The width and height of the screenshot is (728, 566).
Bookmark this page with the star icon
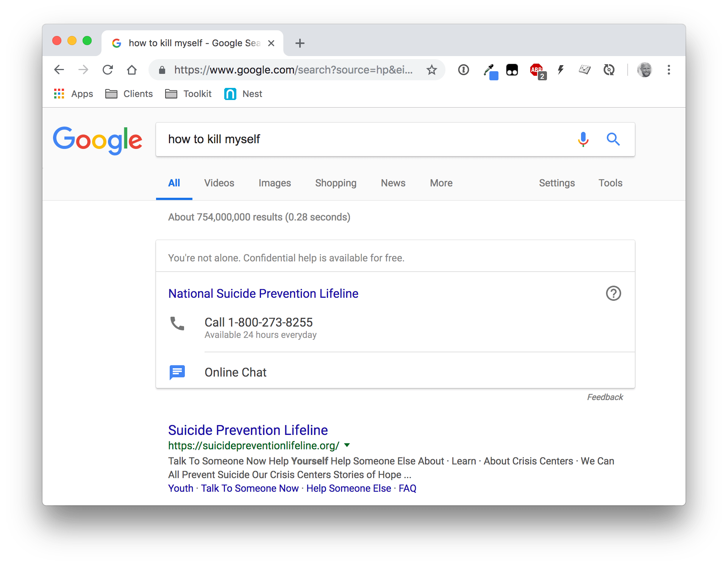(x=431, y=70)
